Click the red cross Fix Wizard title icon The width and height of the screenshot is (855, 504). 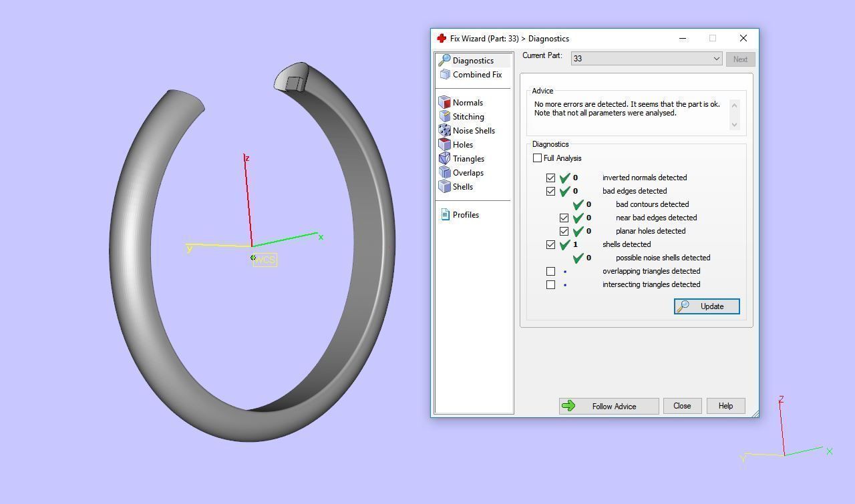pyautogui.click(x=441, y=39)
